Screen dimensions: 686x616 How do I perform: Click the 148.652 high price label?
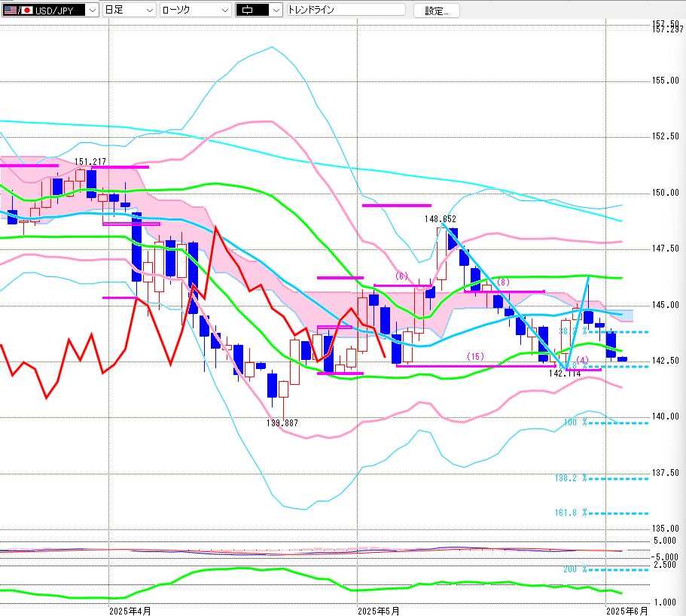pos(440,218)
